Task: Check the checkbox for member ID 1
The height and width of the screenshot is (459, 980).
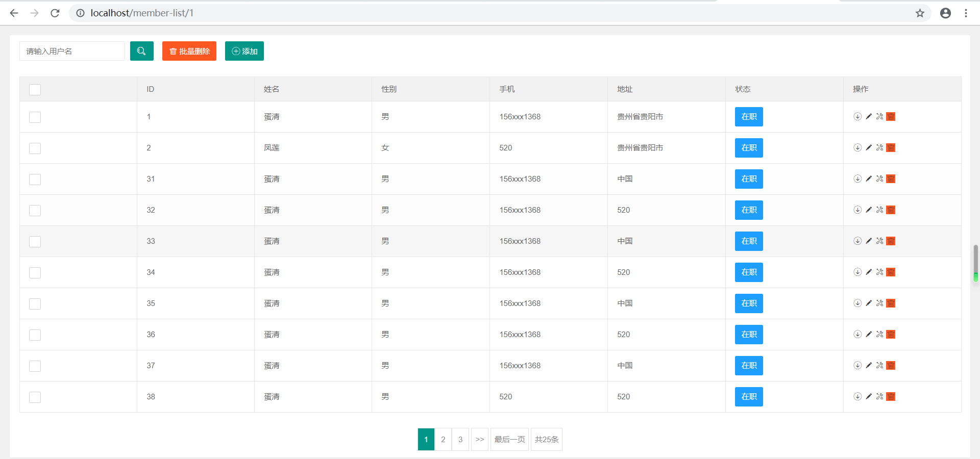Action: pos(35,117)
